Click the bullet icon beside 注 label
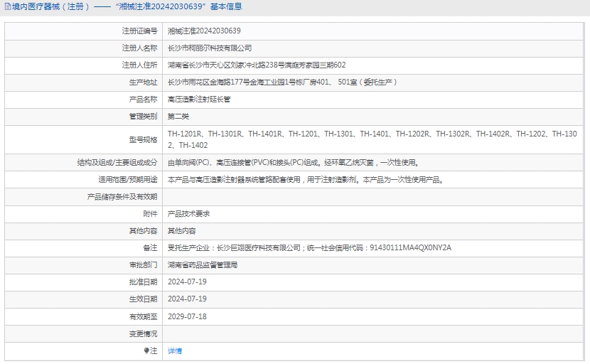Viewport: 590px width, 364px height. pos(146,350)
